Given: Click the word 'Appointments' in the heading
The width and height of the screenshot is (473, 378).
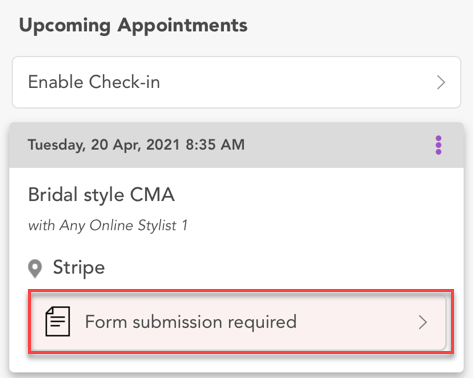Looking at the screenshot, I should pyautogui.click(x=182, y=26).
